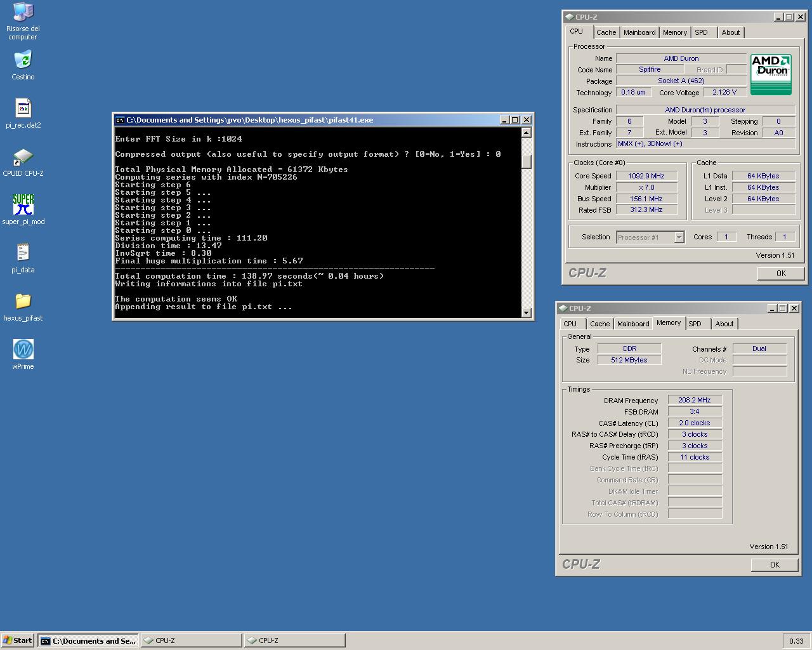Switch to CPU tab in bottom CPU-Z window
812x650 pixels.
(x=570, y=324)
